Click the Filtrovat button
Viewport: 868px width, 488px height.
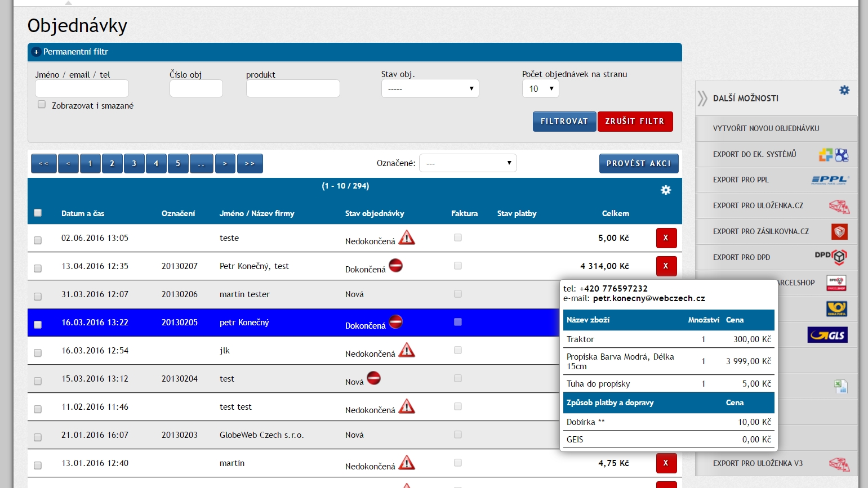pos(564,122)
